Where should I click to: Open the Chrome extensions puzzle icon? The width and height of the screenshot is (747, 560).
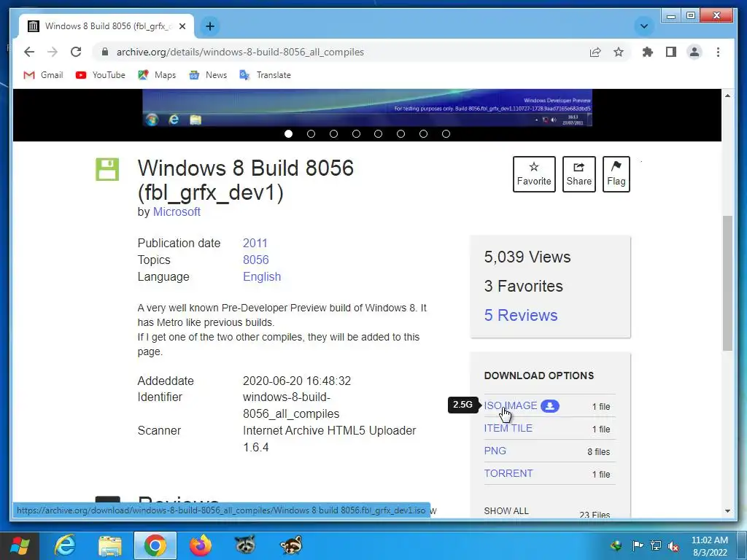[x=648, y=52]
